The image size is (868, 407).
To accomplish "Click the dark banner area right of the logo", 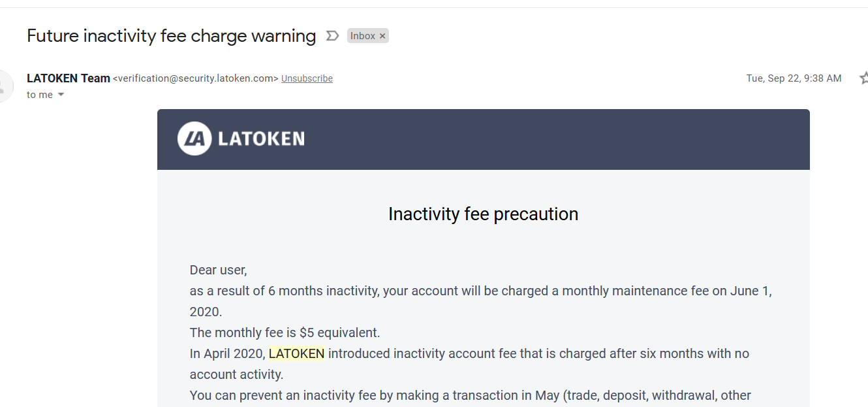I will coord(555,138).
